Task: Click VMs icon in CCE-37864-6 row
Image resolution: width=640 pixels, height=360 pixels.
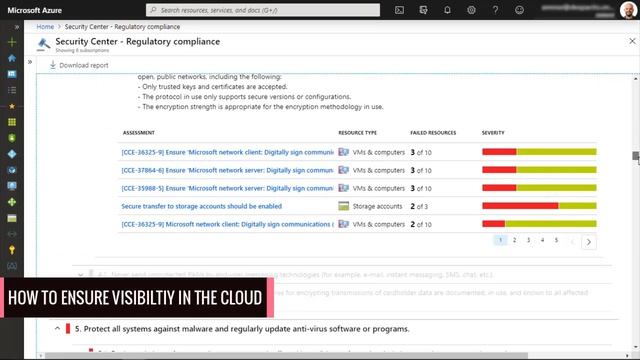Action: pyautogui.click(x=344, y=170)
